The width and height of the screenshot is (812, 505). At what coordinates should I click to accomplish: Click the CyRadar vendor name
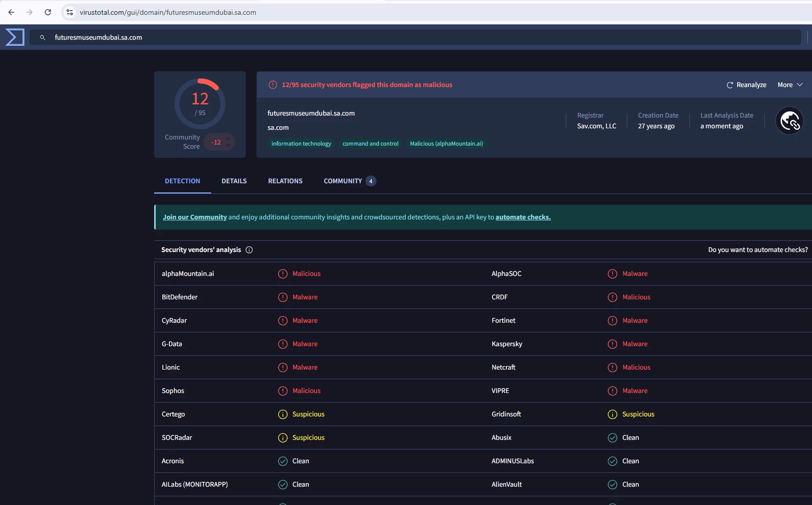pyautogui.click(x=175, y=321)
